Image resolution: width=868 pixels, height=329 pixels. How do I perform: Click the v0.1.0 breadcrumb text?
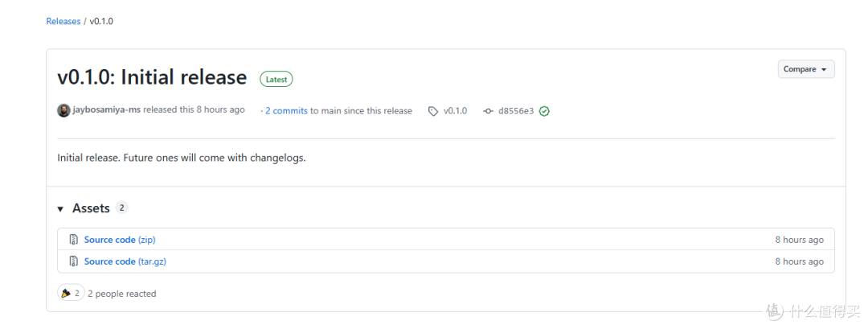click(101, 22)
